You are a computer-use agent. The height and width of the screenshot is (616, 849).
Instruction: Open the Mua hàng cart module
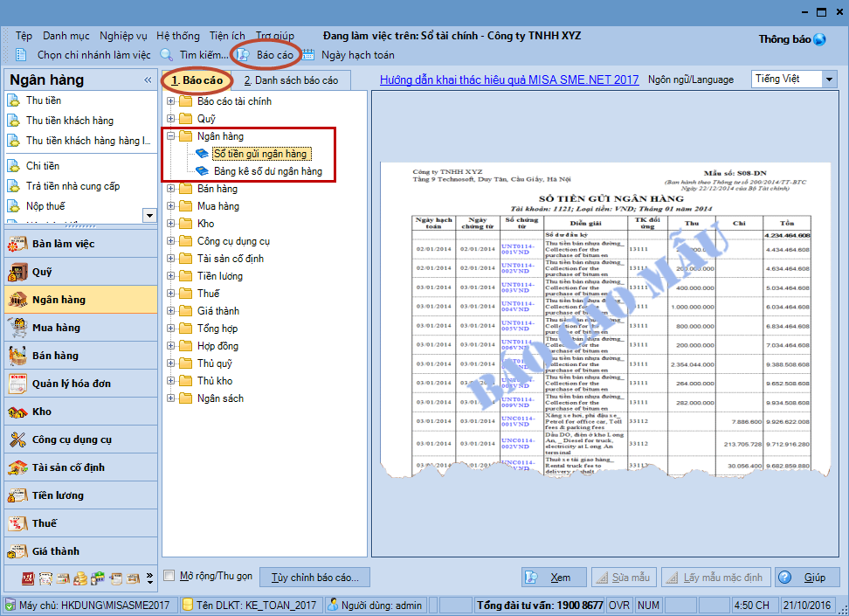tap(56, 328)
